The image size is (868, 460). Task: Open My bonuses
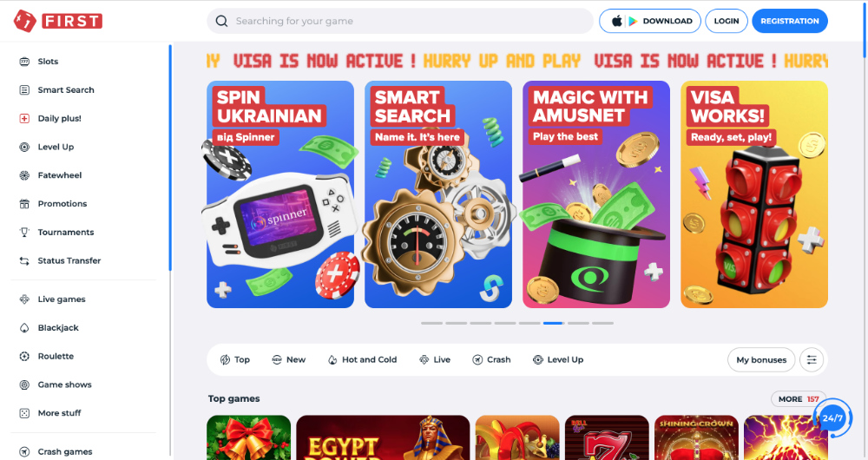(761, 360)
